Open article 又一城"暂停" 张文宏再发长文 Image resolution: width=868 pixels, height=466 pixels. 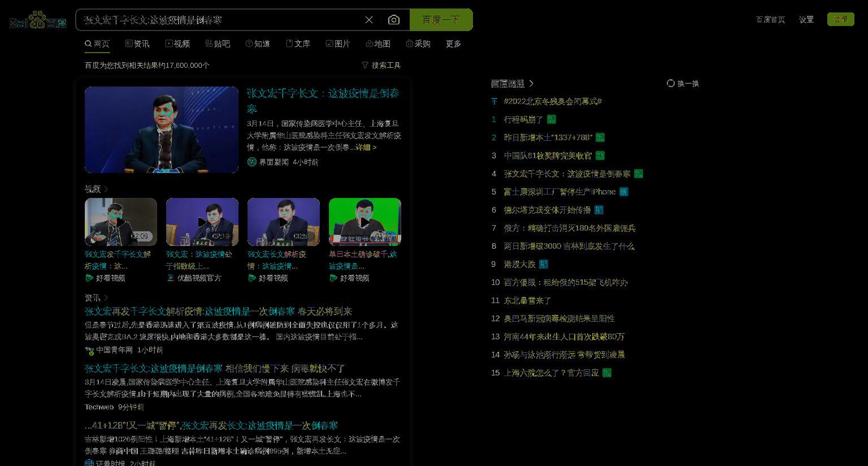pyautogui.click(x=211, y=425)
